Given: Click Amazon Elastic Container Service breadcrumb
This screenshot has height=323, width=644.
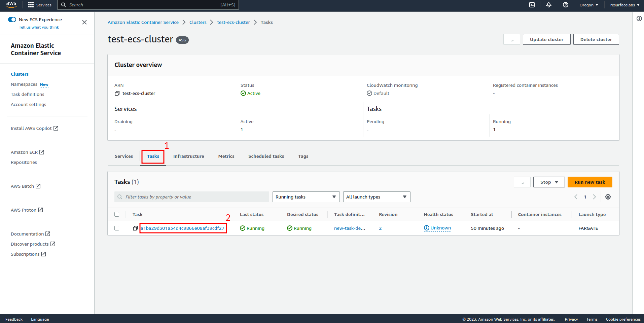Looking at the screenshot, I should (143, 22).
